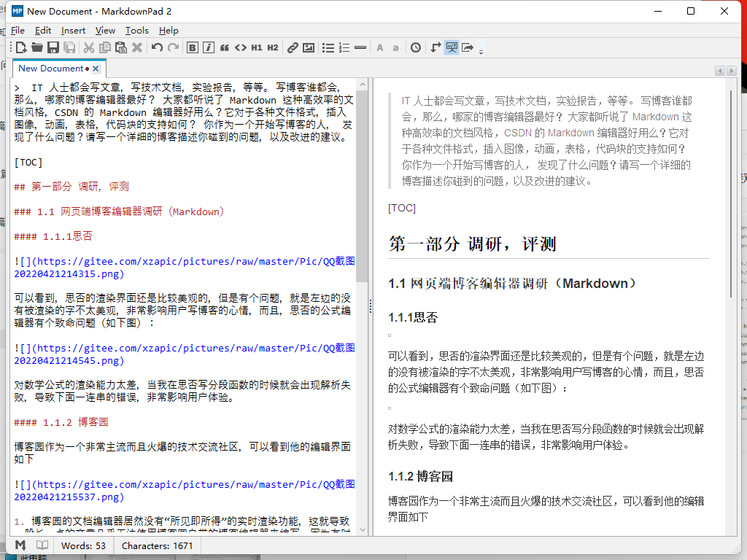
Task: Click the '### 1.1 网页端博客编辑器调研' line in editor
Action: [119, 211]
